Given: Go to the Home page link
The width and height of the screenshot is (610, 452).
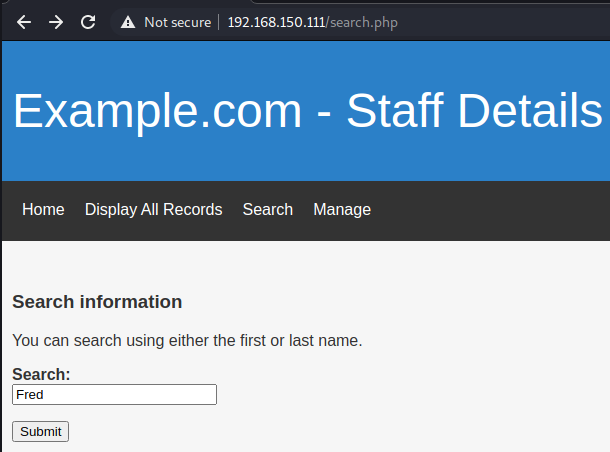Looking at the screenshot, I should 43,209.
